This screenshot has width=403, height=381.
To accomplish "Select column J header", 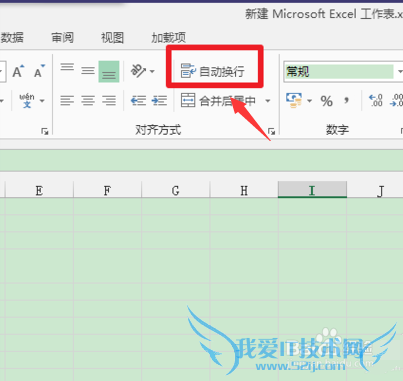I will pos(375,190).
